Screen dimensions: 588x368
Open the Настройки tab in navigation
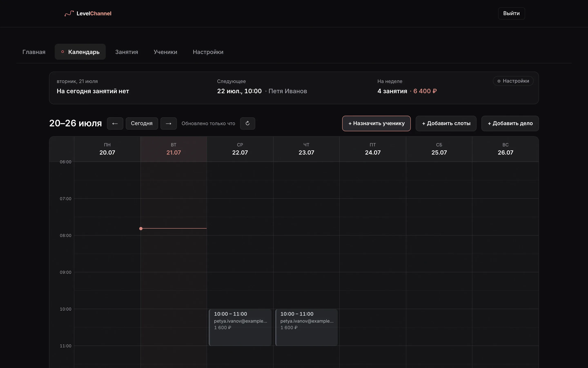click(208, 52)
